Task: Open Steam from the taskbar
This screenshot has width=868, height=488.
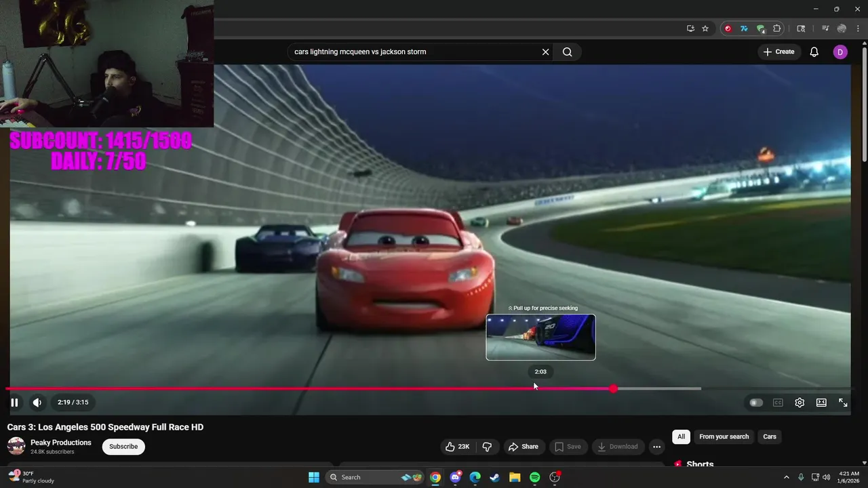Action: (495, 477)
